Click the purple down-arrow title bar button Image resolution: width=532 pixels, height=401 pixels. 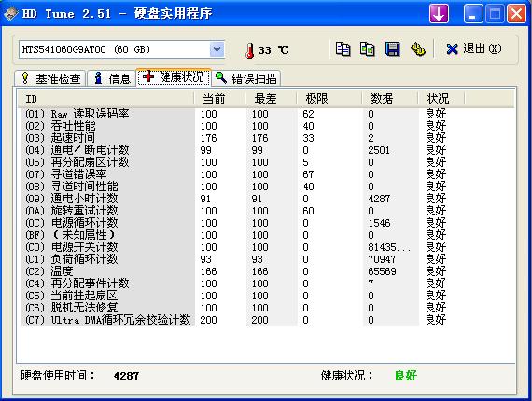pos(439,14)
